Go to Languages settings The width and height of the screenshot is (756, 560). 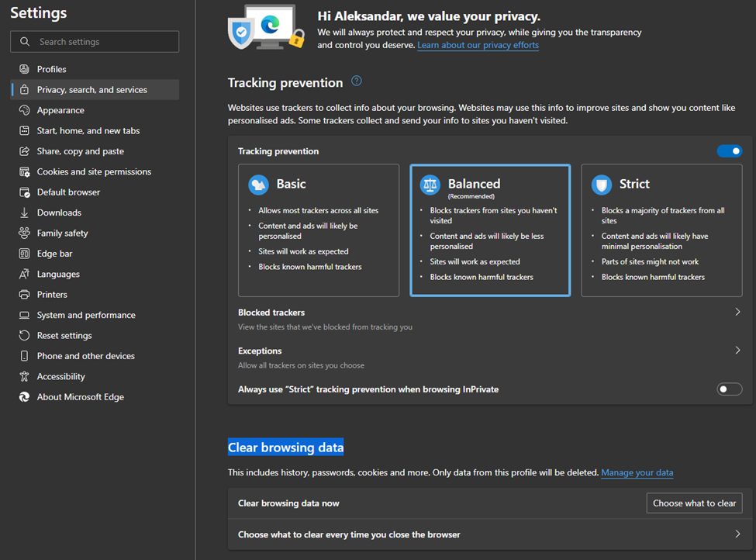click(95, 274)
